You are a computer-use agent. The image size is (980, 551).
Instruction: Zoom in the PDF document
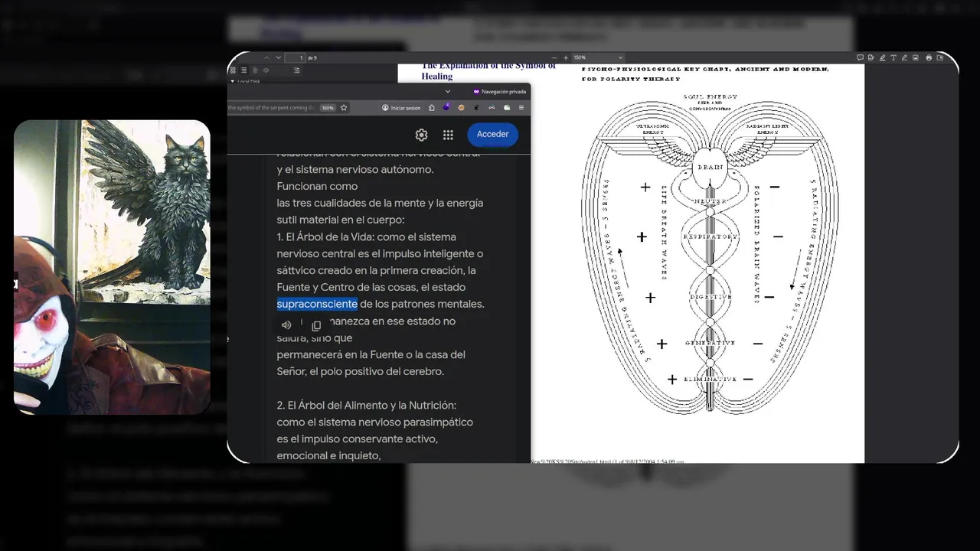pos(566,57)
